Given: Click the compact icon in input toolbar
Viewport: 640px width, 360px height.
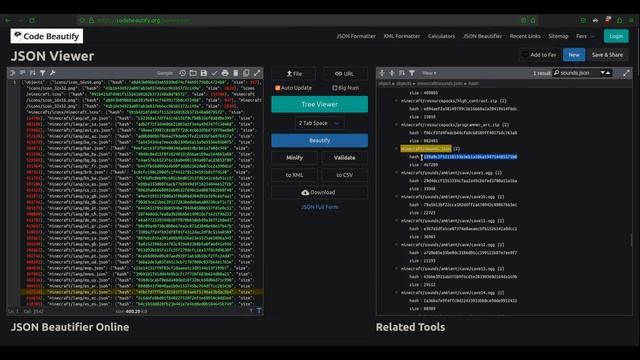Looking at the screenshot, I should [22, 73].
